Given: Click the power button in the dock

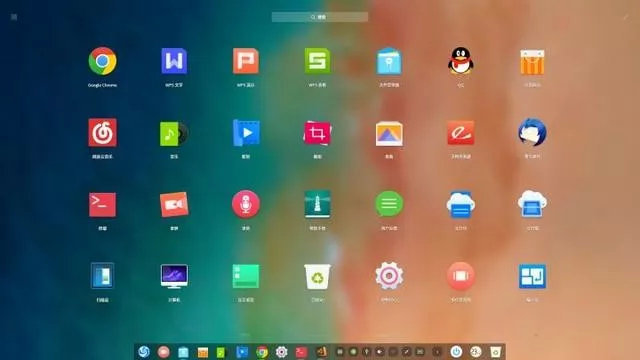Looking at the screenshot, I should pos(456,351).
